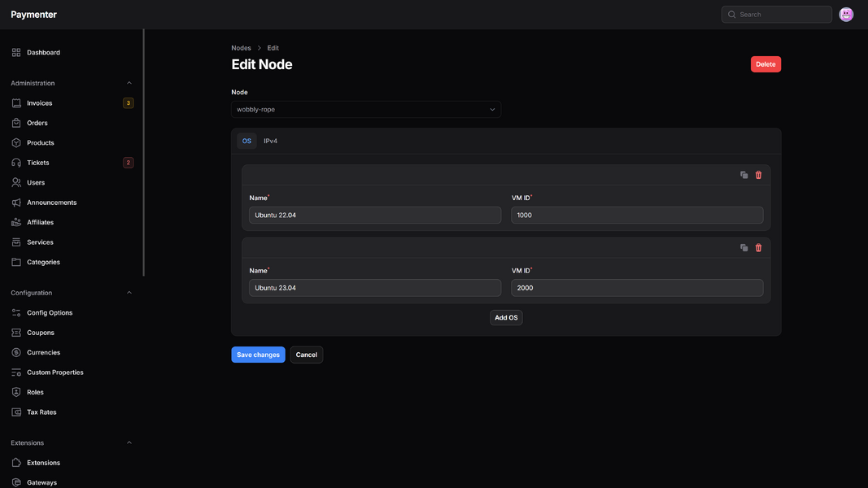Click the Tickets headset icon
The height and width of the screenshot is (488, 868).
click(x=16, y=163)
